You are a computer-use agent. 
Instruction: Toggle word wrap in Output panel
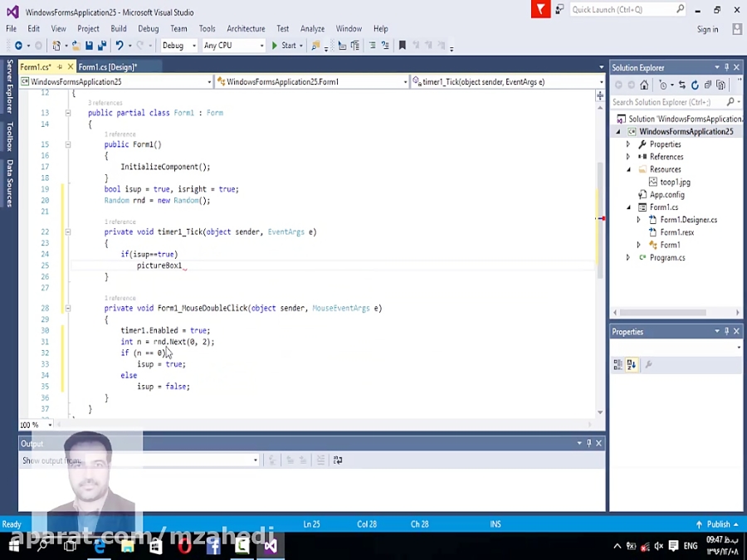pos(338,460)
